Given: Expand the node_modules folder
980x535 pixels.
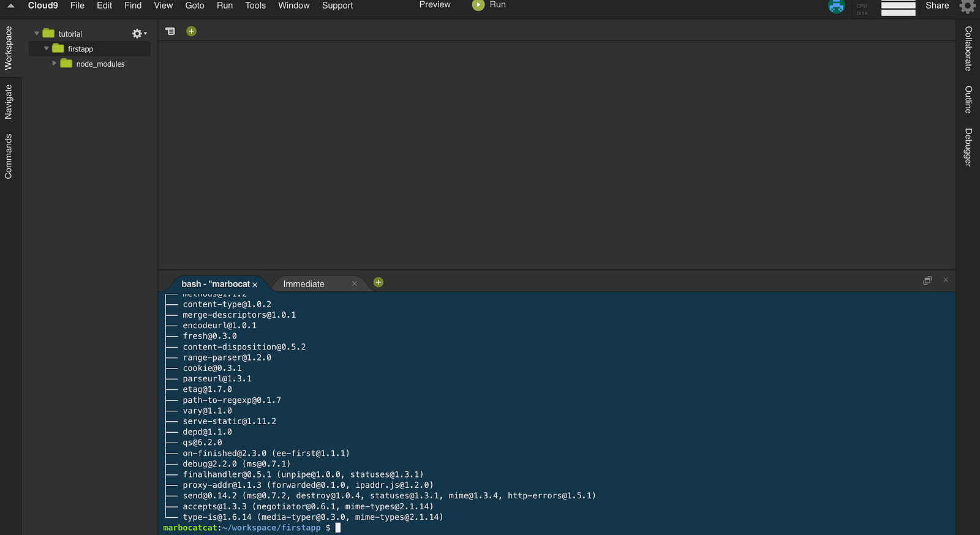Looking at the screenshot, I should 55,63.
